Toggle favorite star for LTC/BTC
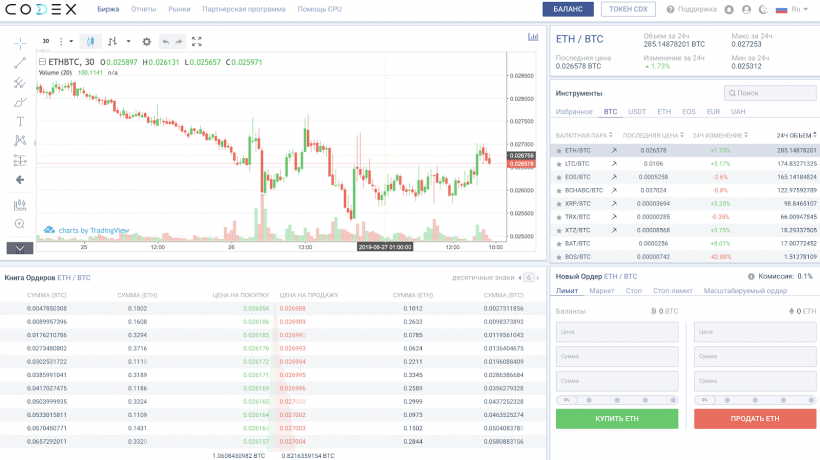Screen dimensions: 820x460 pos(559,164)
